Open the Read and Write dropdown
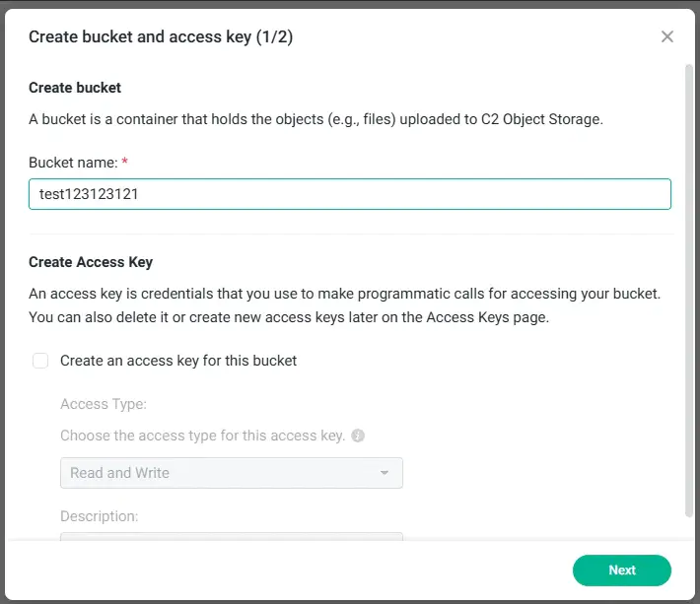Viewport: 700px width, 604px height. 232,473
